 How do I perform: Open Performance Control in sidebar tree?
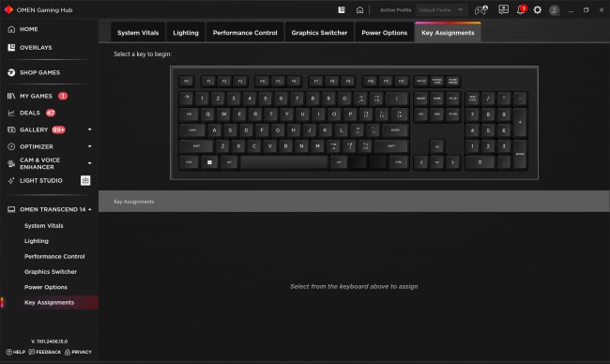pyautogui.click(x=54, y=256)
